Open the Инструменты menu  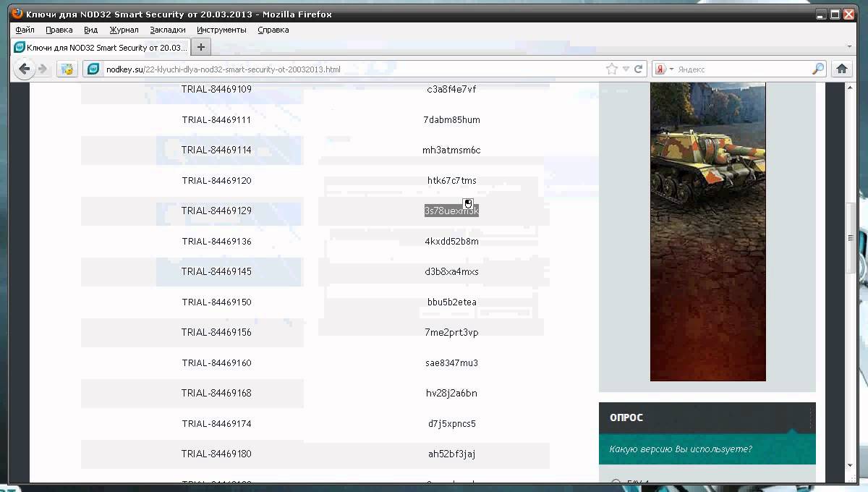221,30
